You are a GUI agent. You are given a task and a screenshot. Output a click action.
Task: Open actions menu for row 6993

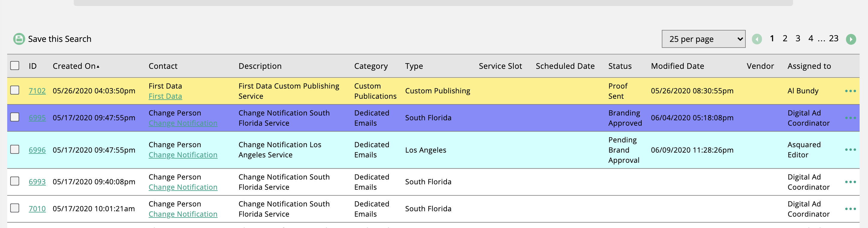(x=850, y=182)
